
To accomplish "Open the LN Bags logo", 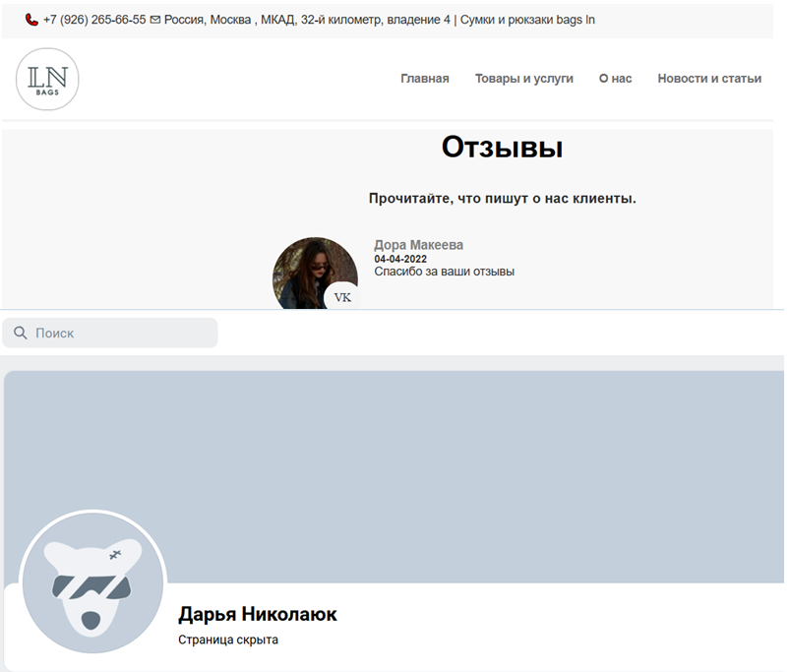I will pos(47,79).
